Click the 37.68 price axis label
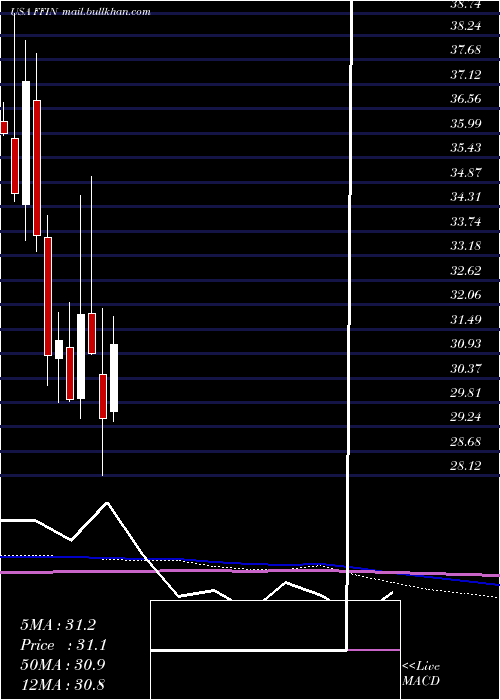This screenshot has width=500, height=700. pyautogui.click(x=466, y=50)
